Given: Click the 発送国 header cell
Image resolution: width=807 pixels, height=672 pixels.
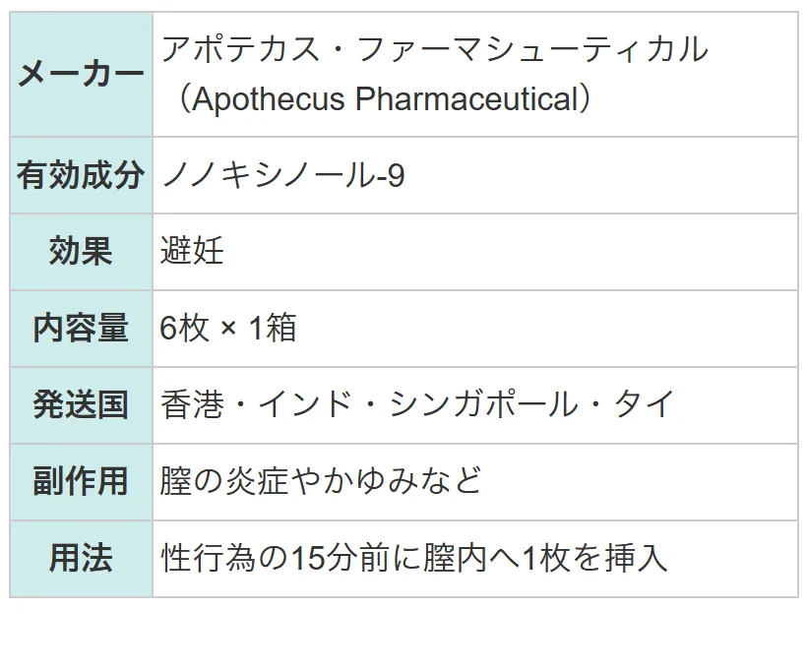Looking at the screenshot, I should [82, 405].
